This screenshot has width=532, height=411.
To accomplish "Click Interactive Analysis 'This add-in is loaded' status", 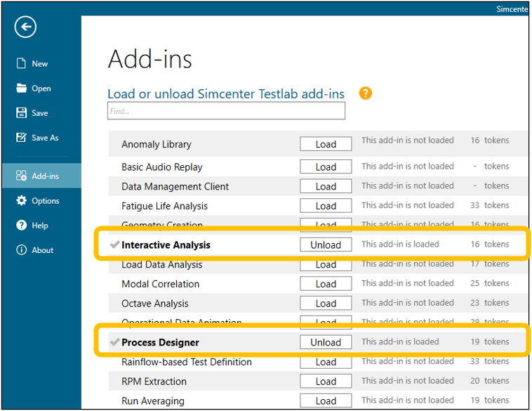I will tap(400, 244).
